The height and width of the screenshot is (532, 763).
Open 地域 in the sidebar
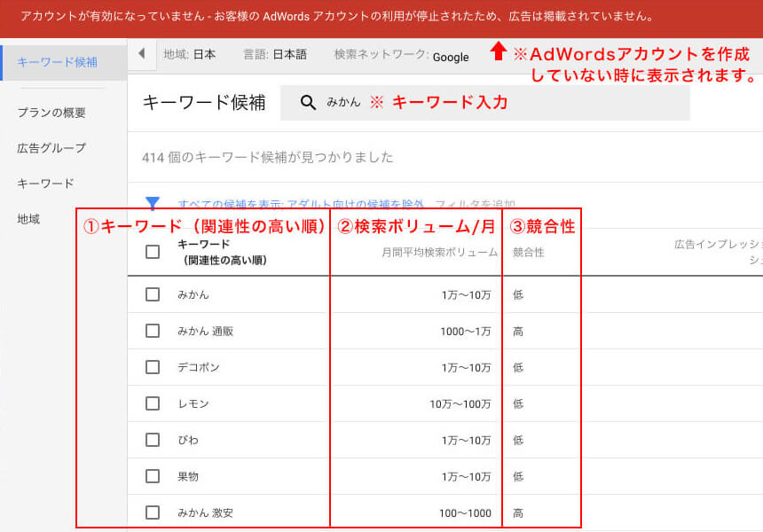28,219
